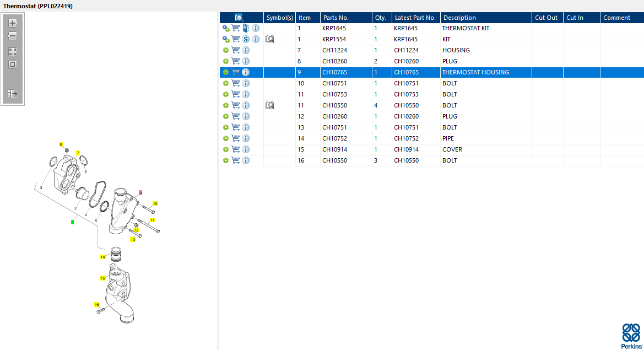The image size is (644, 350).
Task: Click the book icon on KRP1645 row
Action: (x=246, y=28)
